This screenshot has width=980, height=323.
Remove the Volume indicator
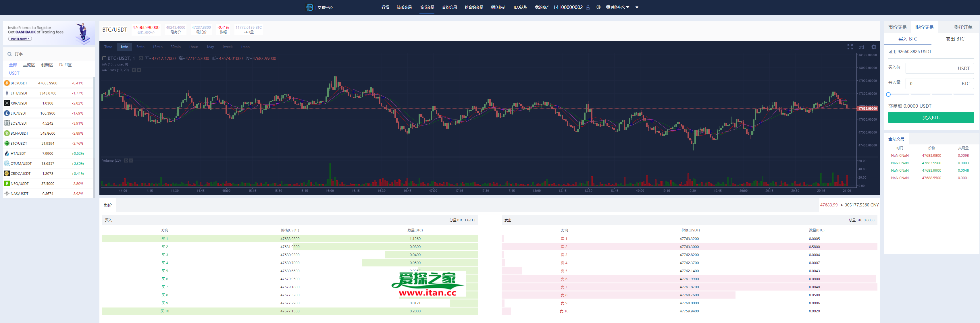(131, 160)
